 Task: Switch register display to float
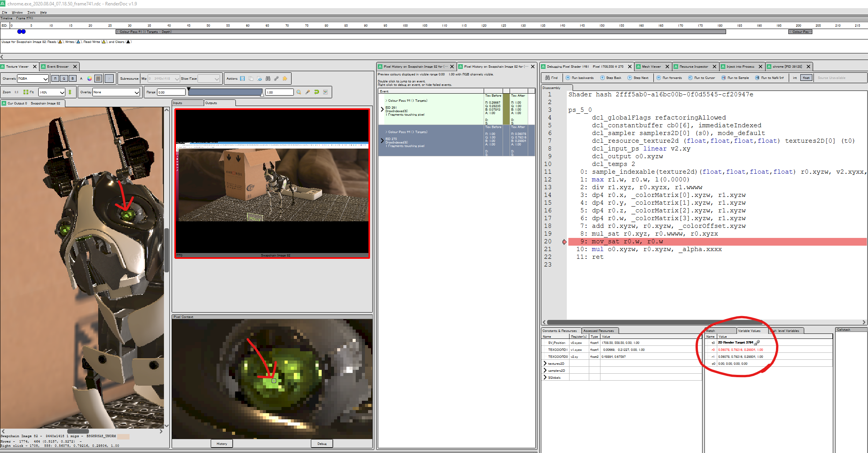pos(806,78)
